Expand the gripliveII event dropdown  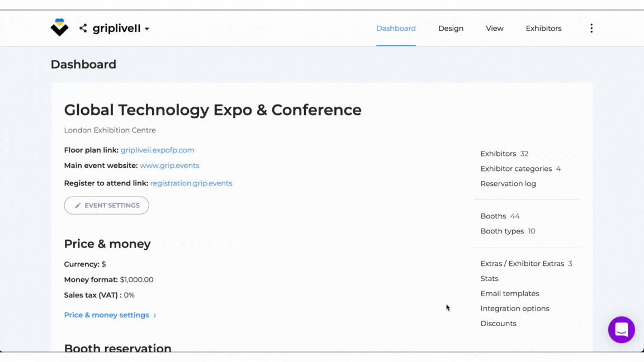147,29
